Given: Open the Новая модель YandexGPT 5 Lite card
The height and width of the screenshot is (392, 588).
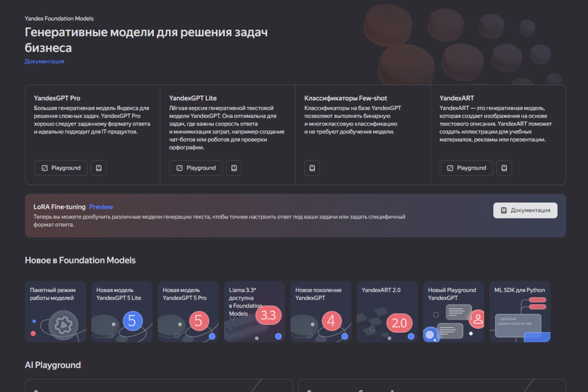Looking at the screenshot, I should pos(122,312).
